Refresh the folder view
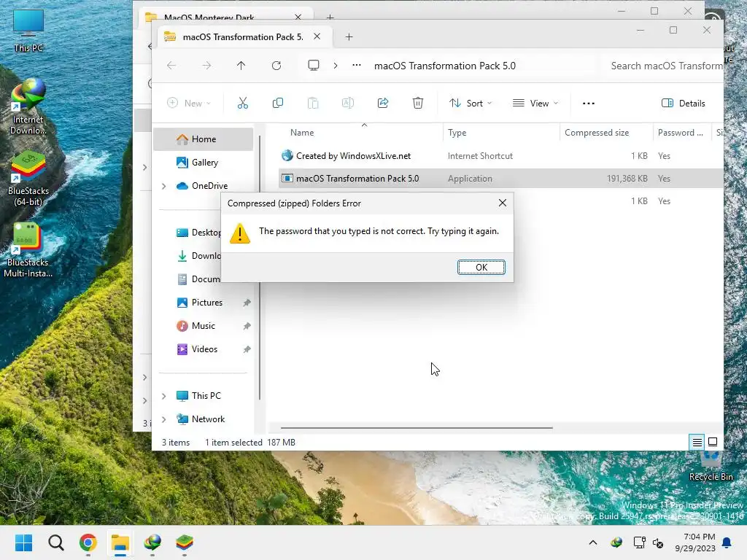The height and width of the screenshot is (560, 747). pos(276,66)
